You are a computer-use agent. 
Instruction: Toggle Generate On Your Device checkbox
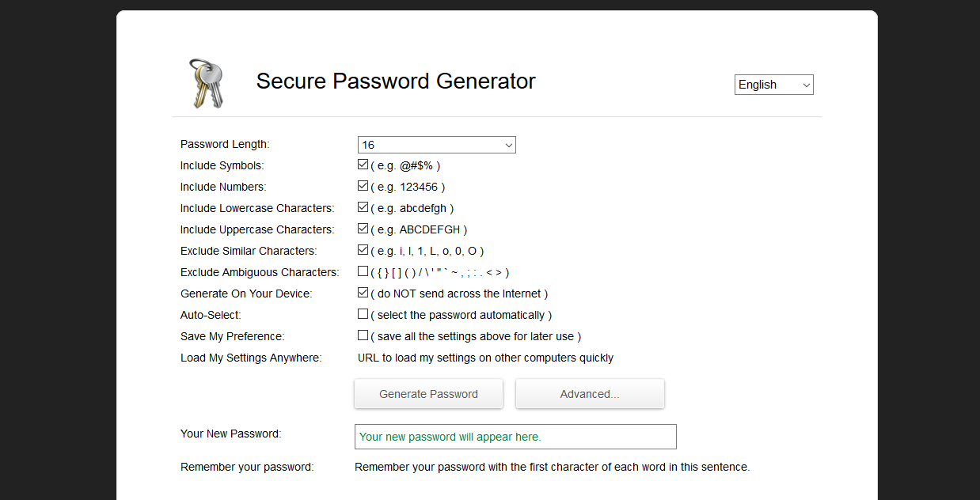(363, 293)
